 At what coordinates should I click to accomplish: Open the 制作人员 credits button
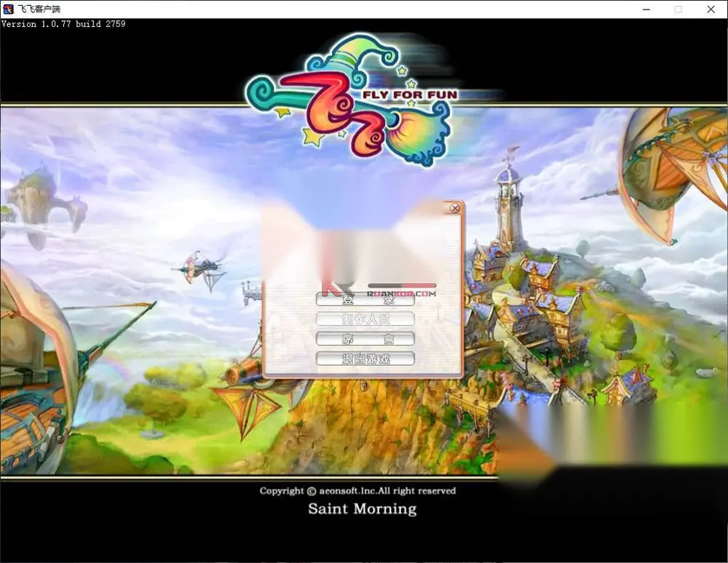(365, 319)
